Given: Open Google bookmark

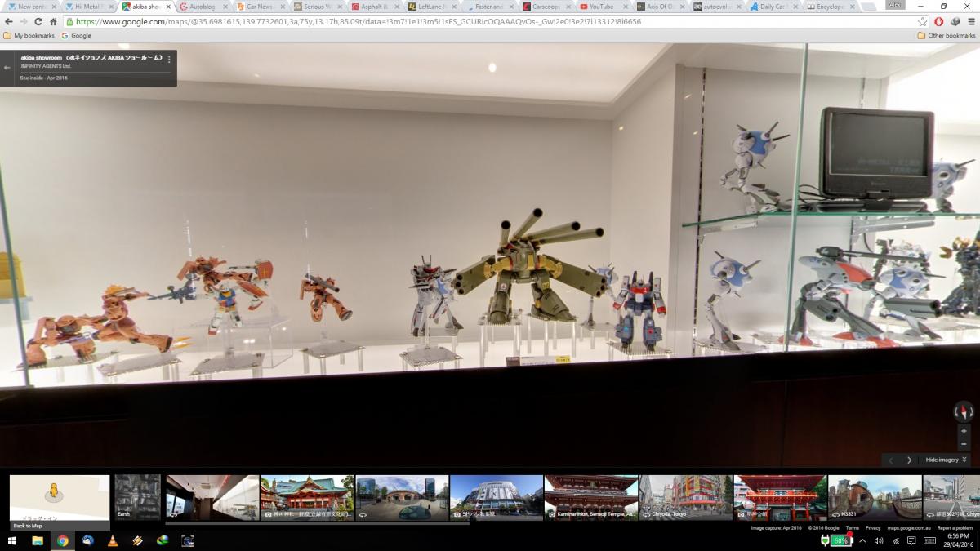Looking at the screenshot, I should 76,36.
